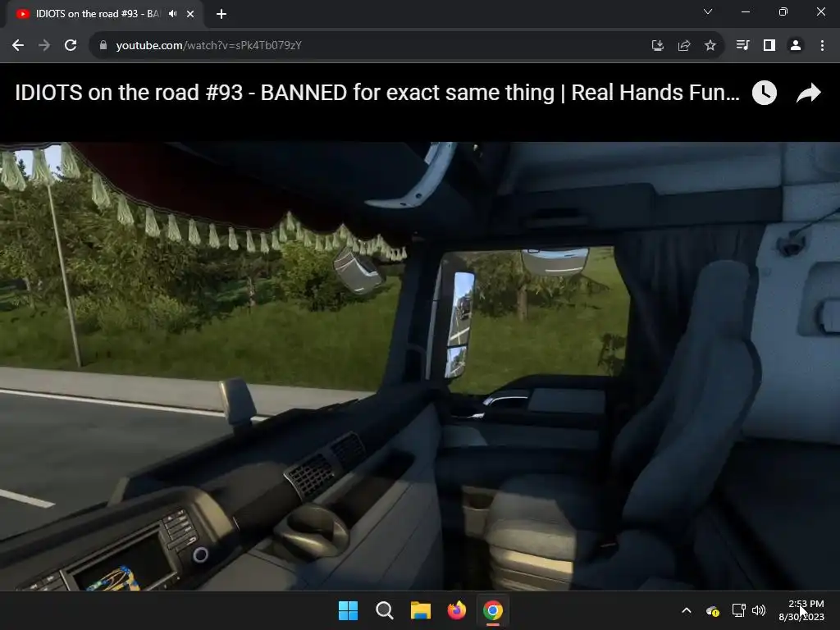Viewport: 840px width, 630px height.
Task: Open the OneDrive warning tray icon
Action: click(713, 610)
